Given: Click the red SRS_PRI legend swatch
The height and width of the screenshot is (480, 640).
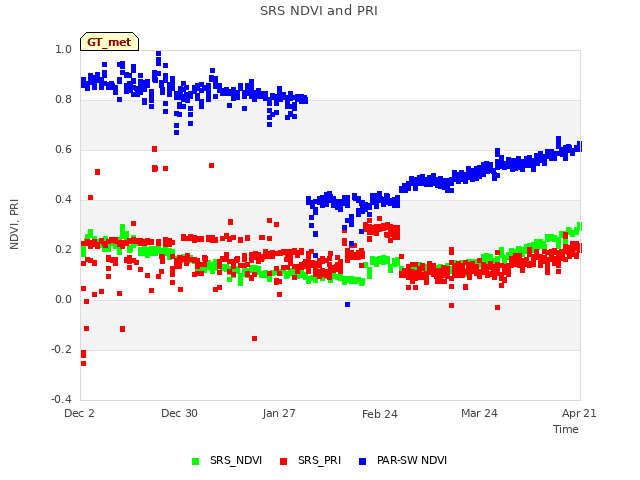Looking at the screenshot, I should [283, 461].
